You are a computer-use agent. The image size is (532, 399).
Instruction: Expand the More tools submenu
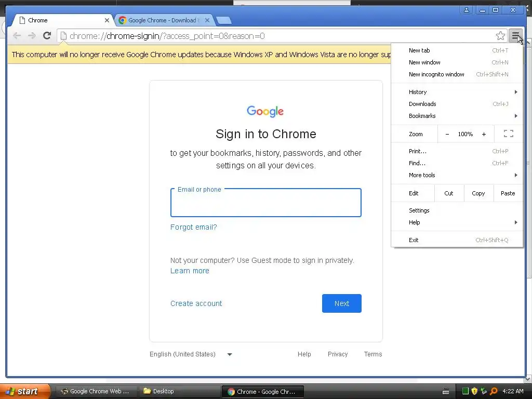coord(457,175)
